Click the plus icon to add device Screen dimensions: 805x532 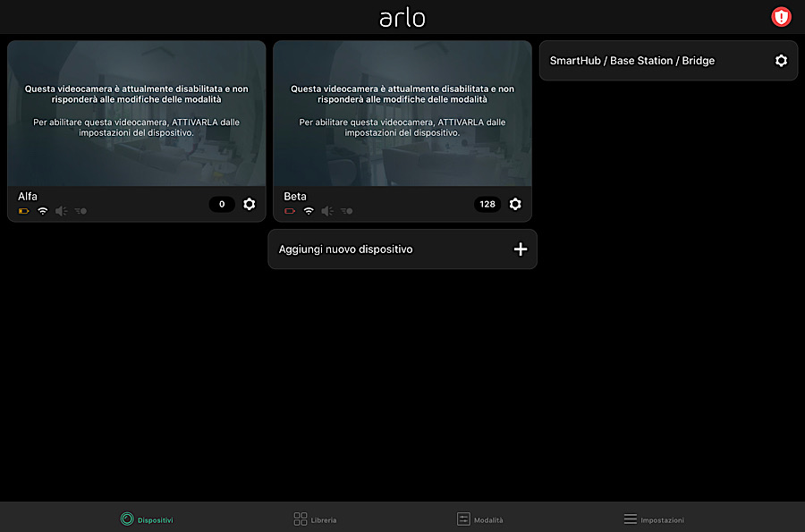click(521, 249)
